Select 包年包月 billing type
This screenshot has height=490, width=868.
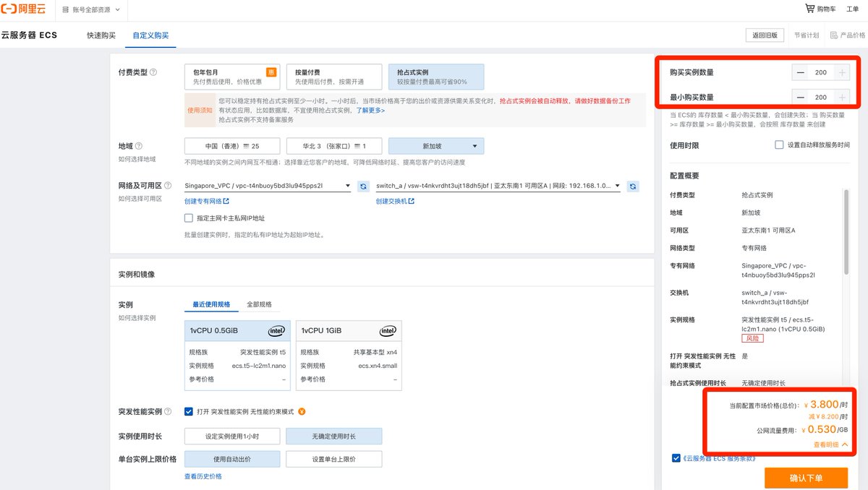click(x=231, y=77)
